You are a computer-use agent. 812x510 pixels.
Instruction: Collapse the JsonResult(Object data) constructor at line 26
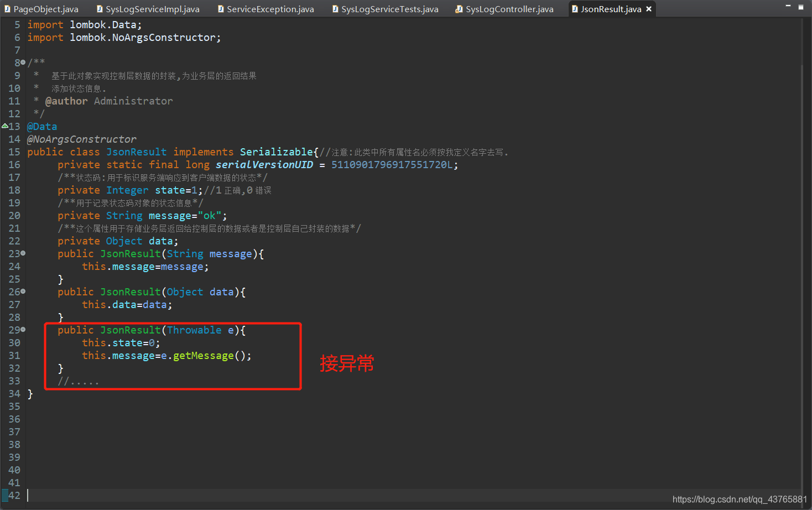pos(23,292)
